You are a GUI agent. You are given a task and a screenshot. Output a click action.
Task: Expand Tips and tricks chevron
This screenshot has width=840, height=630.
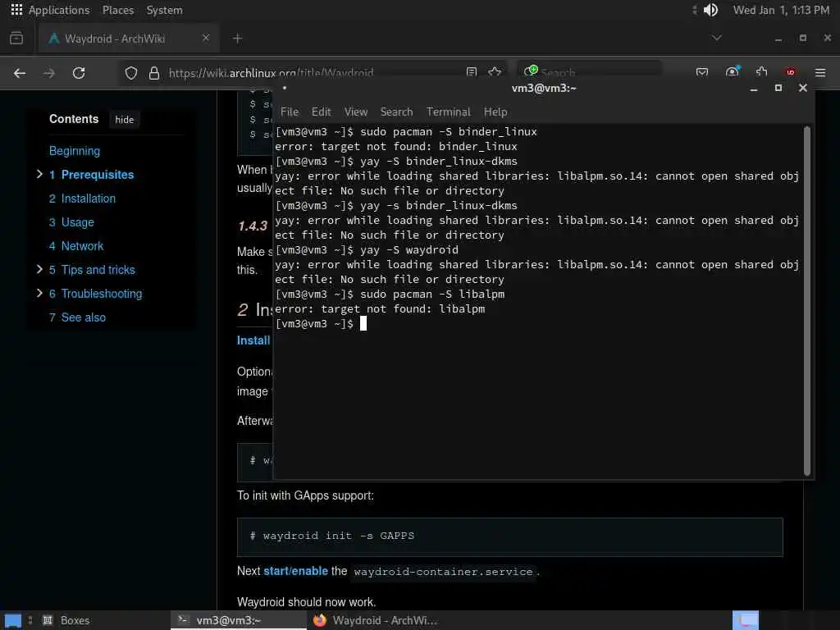pos(39,269)
